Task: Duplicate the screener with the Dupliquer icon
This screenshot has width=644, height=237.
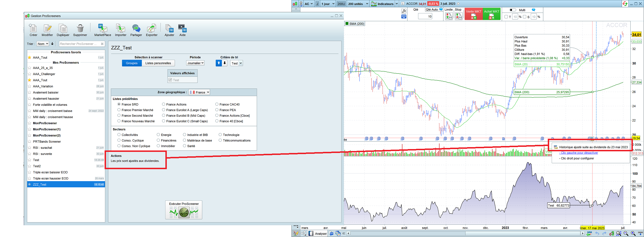Action: [x=63, y=28]
